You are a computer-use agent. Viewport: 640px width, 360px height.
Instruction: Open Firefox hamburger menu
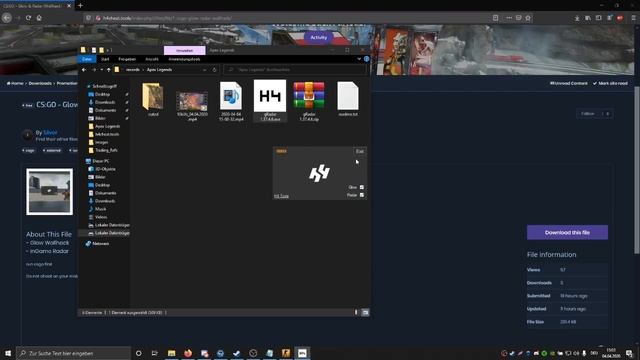633,18
